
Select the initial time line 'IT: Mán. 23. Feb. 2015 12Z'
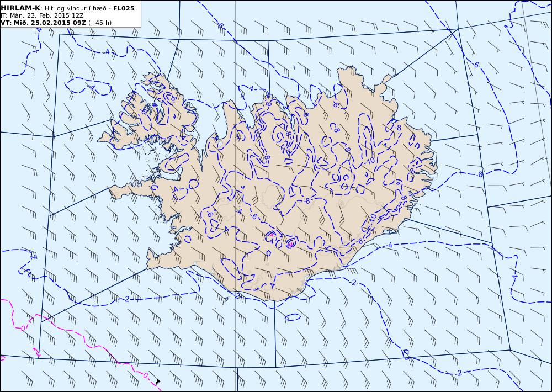(x=43, y=15)
